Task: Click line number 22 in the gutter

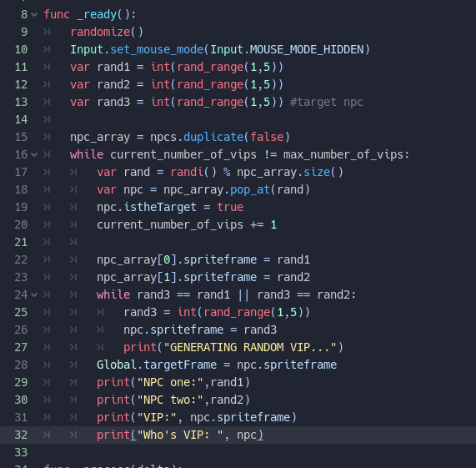Action: click(21, 259)
